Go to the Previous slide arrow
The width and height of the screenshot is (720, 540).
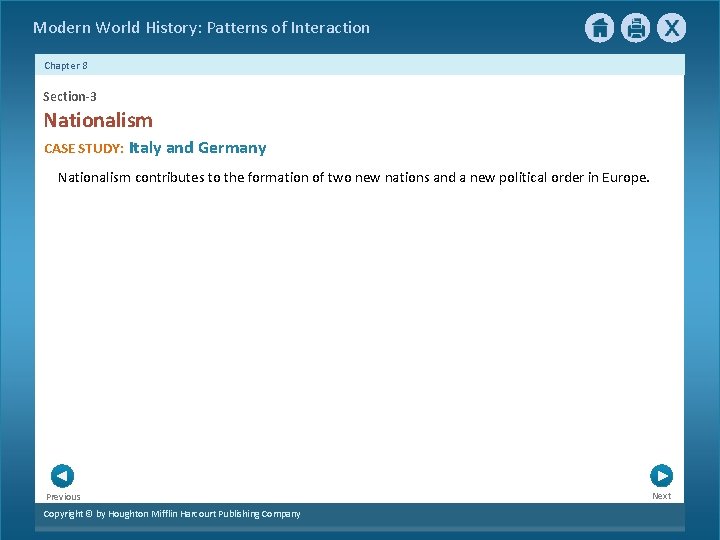click(x=62, y=476)
